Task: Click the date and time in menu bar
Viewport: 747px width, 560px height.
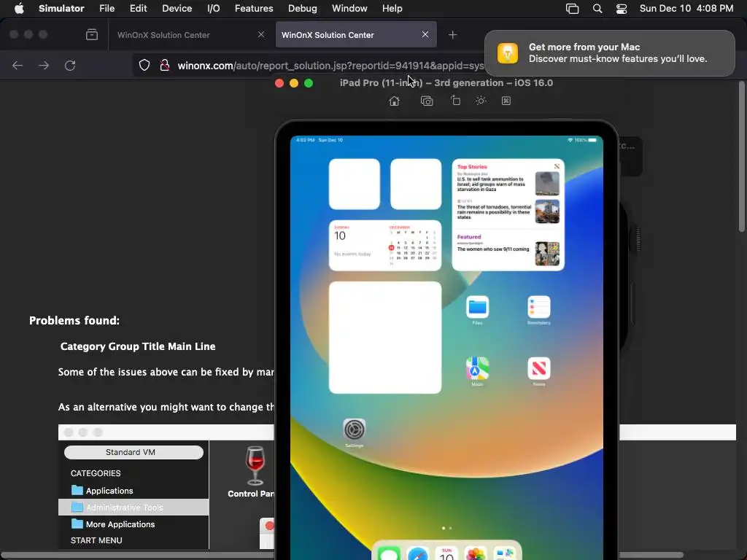Action: tap(686, 9)
